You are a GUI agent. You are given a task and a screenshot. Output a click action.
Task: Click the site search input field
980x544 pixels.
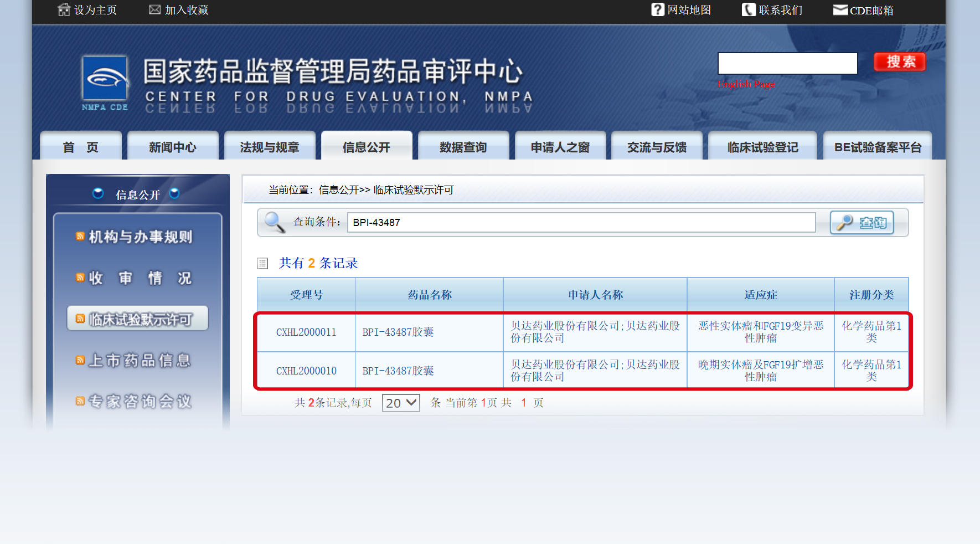point(787,63)
